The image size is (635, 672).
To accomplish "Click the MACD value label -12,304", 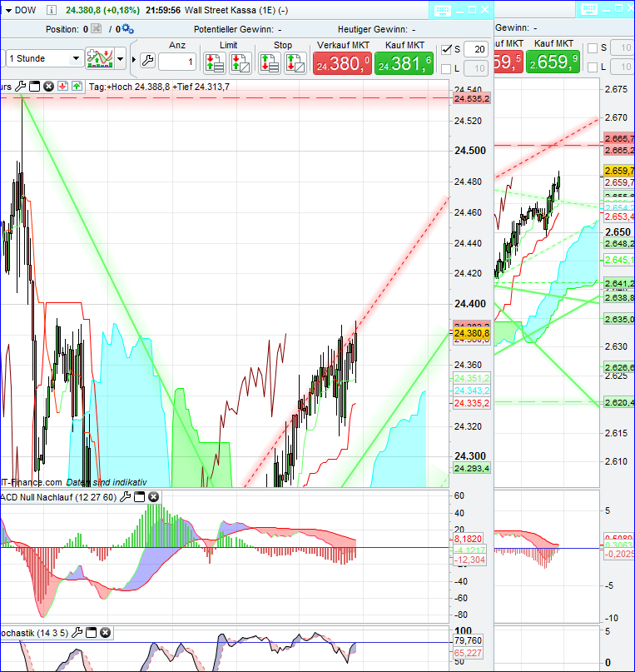I will click(x=469, y=560).
